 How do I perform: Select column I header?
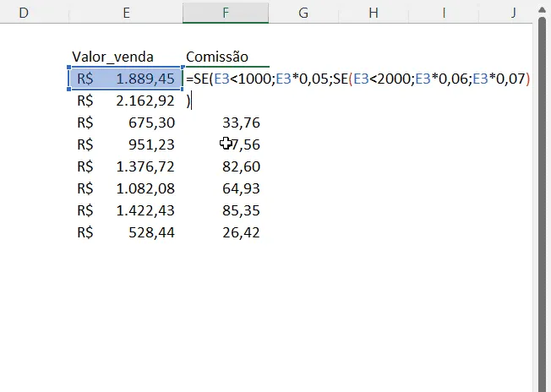[x=444, y=13]
